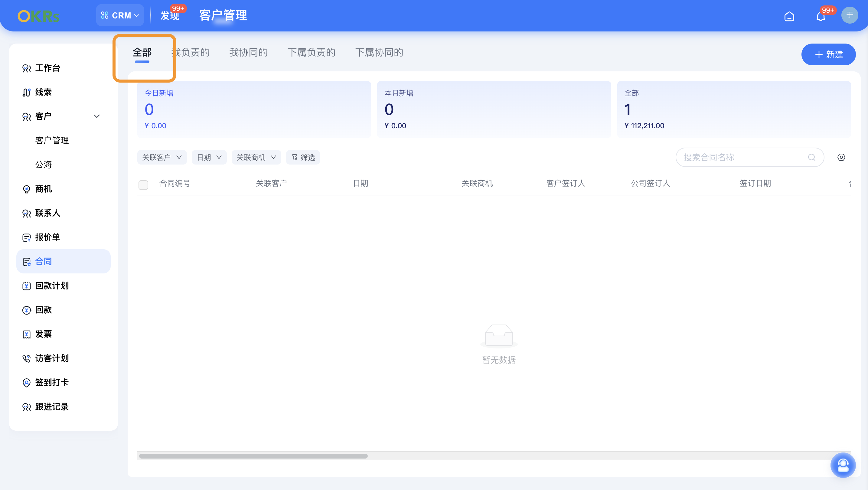Open the 日期 filter dropdown
The image size is (868, 490).
pyautogui.click(x=209, y=157)
